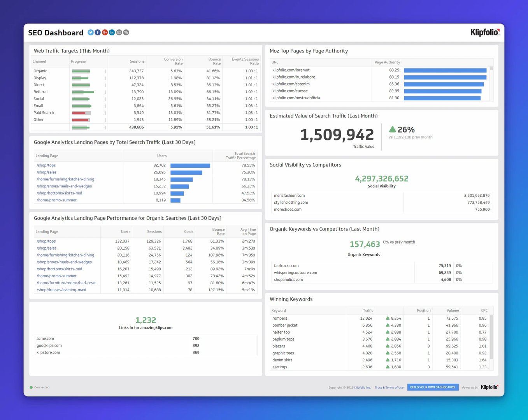Click the moreshoes.com competitor row
Viewport: 528px width, 420px height.
coord(382,210)
